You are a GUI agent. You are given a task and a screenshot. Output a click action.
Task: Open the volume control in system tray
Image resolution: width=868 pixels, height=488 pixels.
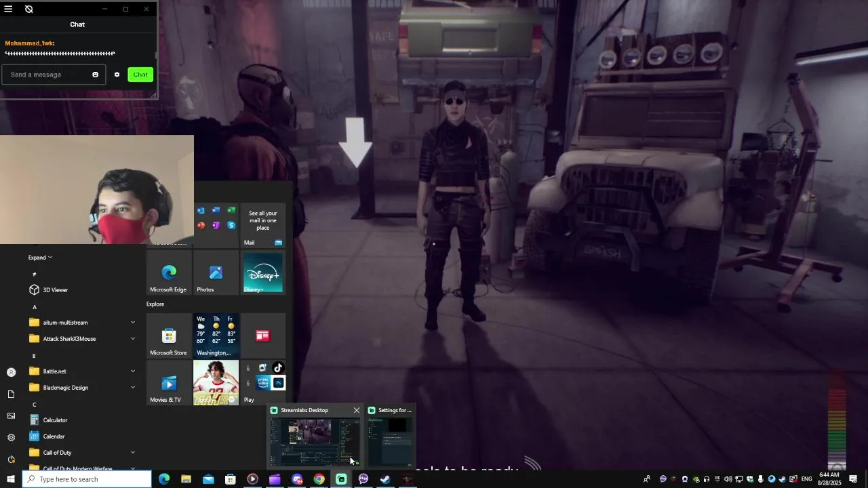coord(728,479)
